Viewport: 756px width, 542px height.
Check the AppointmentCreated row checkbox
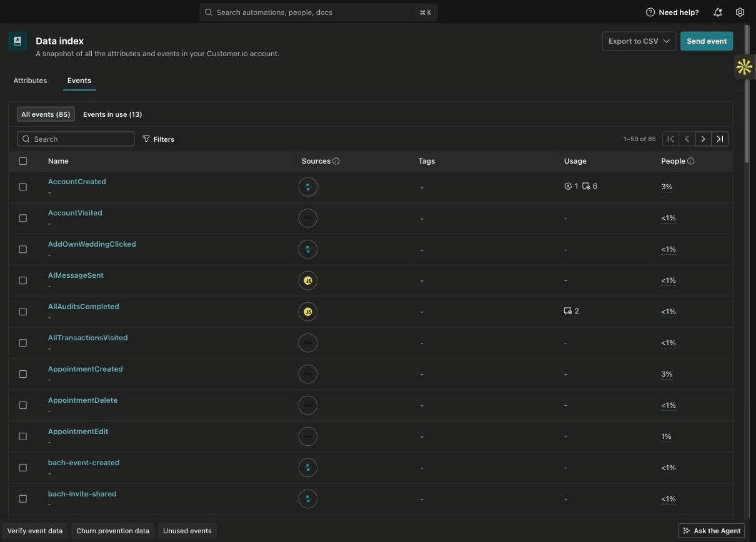click(23, 374)
